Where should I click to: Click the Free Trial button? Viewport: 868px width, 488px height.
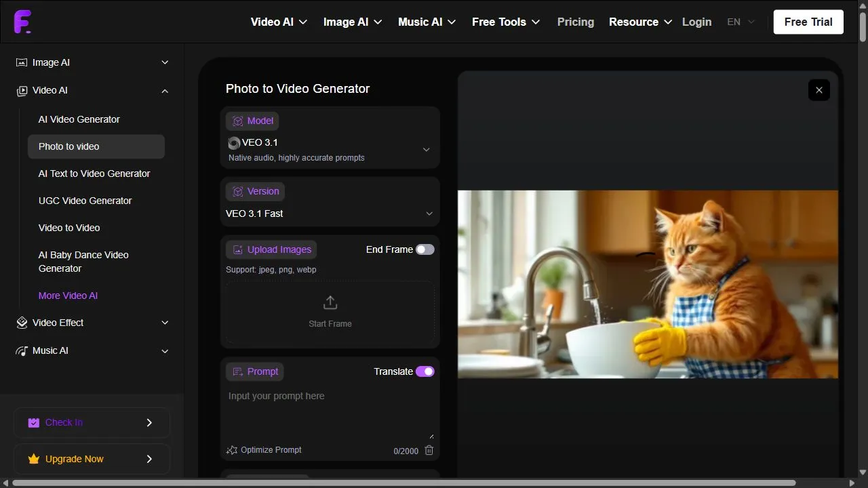coord(808,22)
